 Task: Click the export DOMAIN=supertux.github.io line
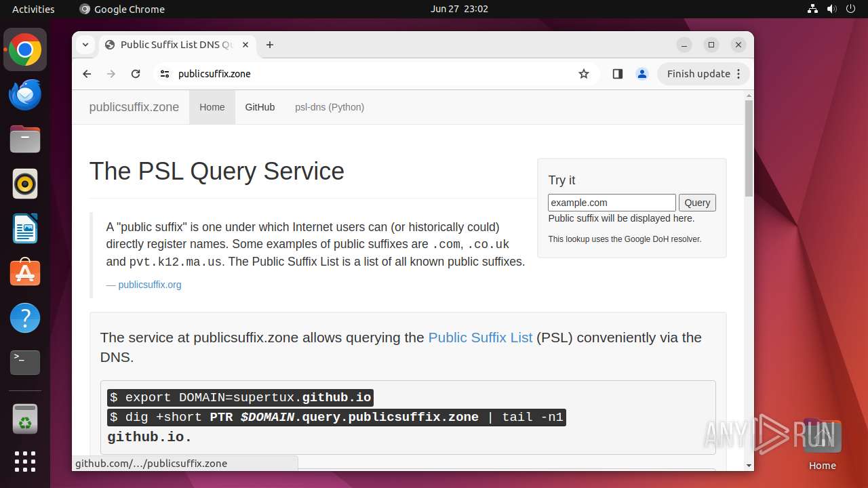click(x=240, y=398)
